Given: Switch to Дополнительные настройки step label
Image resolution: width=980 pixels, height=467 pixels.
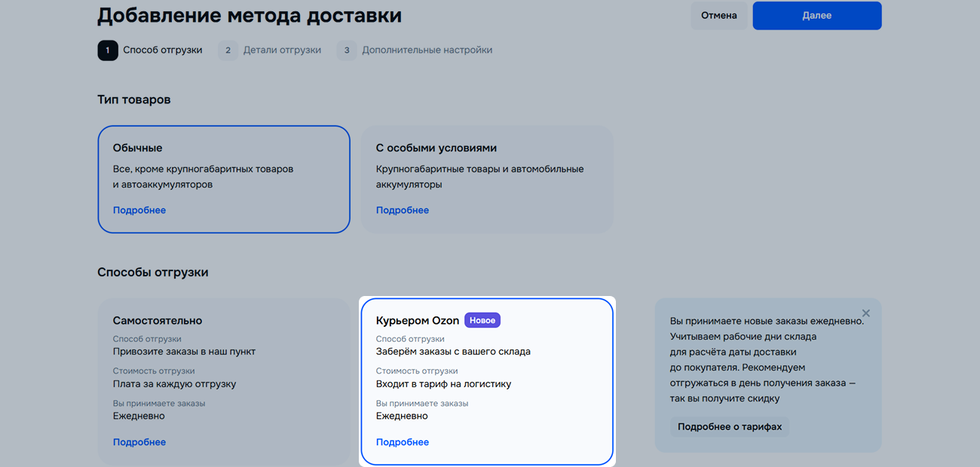Looking at the screenshot, I should pos(427,50).
